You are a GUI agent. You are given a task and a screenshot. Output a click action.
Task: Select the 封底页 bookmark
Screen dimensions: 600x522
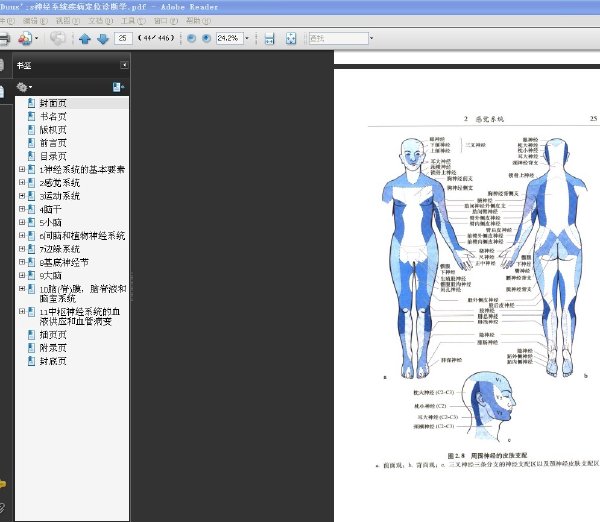(53, 361)
